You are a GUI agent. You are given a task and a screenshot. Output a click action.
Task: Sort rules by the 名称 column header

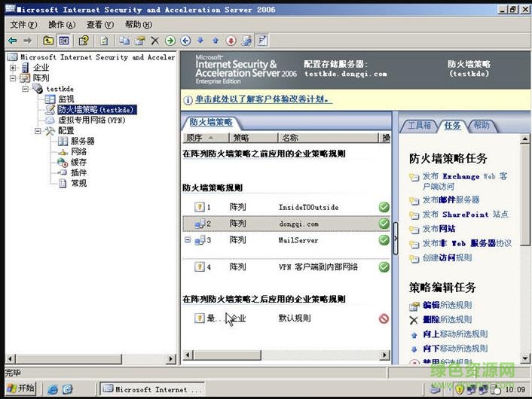tap(289, 138)
